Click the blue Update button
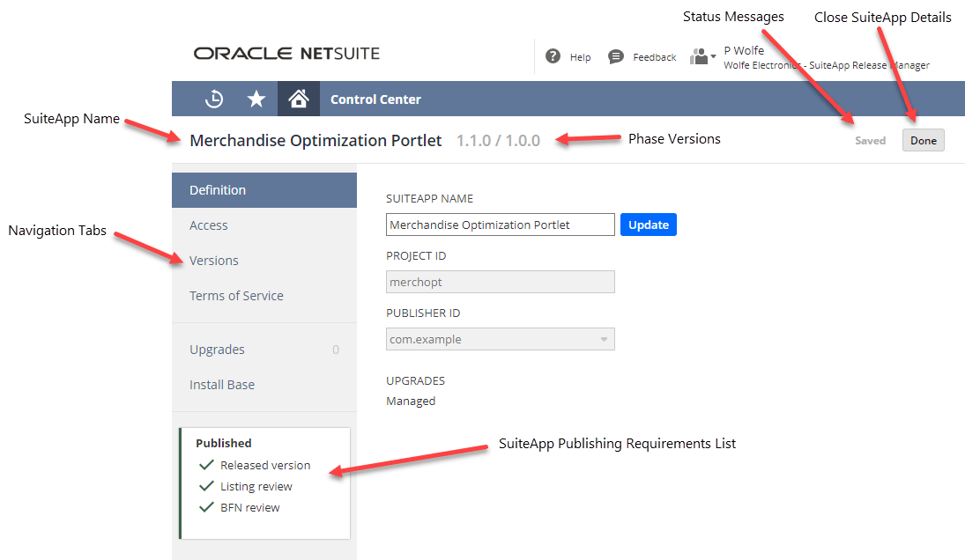 tap(649, 225)
